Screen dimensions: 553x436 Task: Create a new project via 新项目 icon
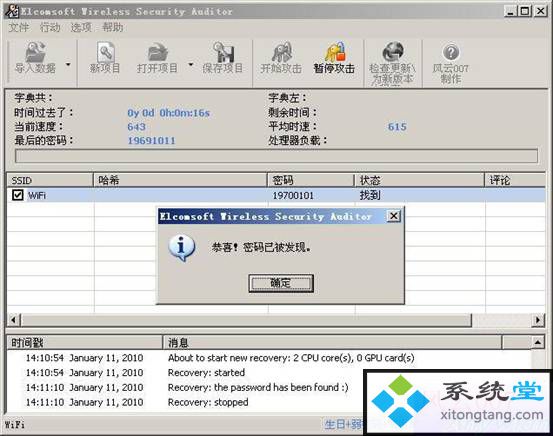pyautogui.click(x=105, y=58)
